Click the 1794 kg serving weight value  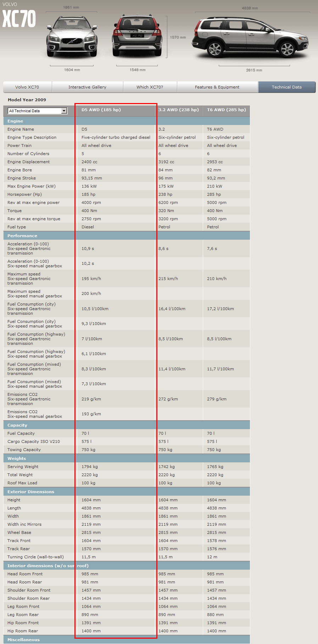pos(90,467)
